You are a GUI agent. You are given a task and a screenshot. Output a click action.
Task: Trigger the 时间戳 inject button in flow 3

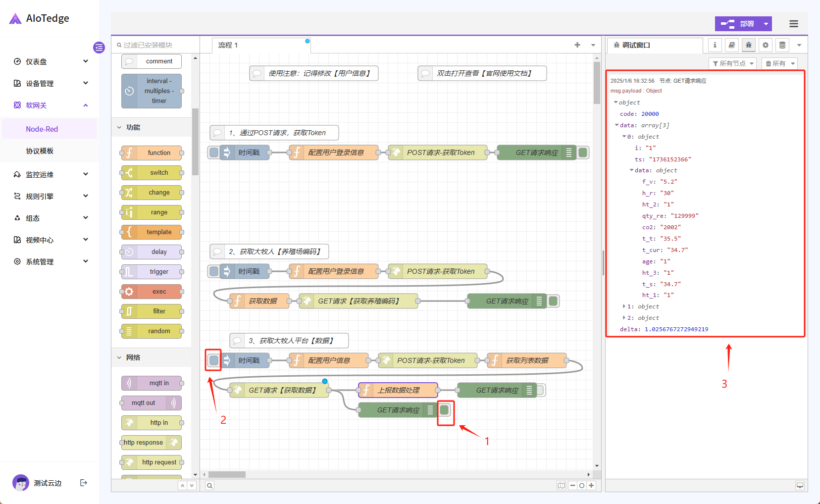tap(213, 360)
